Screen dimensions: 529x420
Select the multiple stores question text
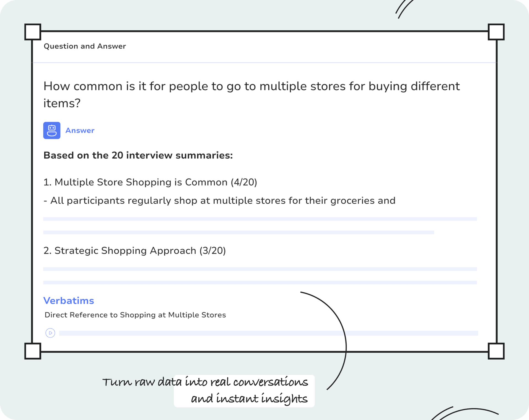pyautogui.click(x=252, y=95)
